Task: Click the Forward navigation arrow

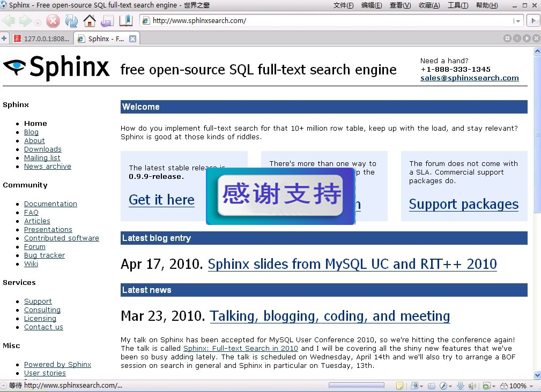Action: click(x=25, y=21)
